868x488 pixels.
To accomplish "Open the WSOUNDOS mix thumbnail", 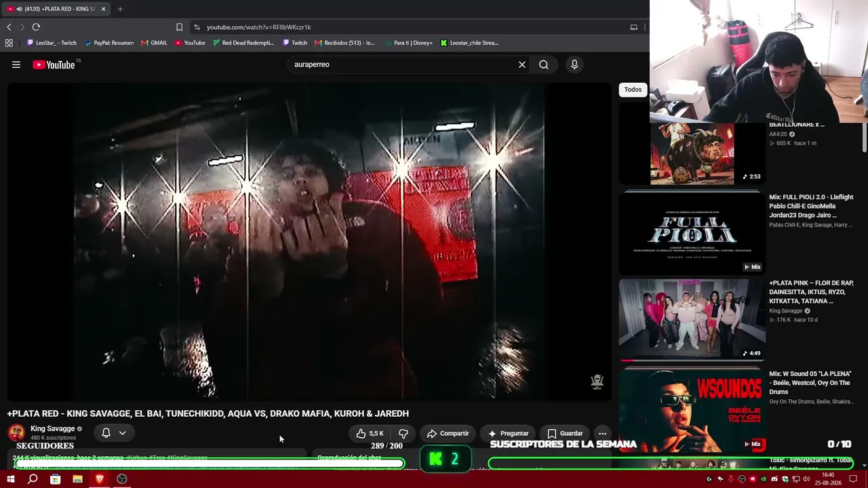I will click(692, 409).
